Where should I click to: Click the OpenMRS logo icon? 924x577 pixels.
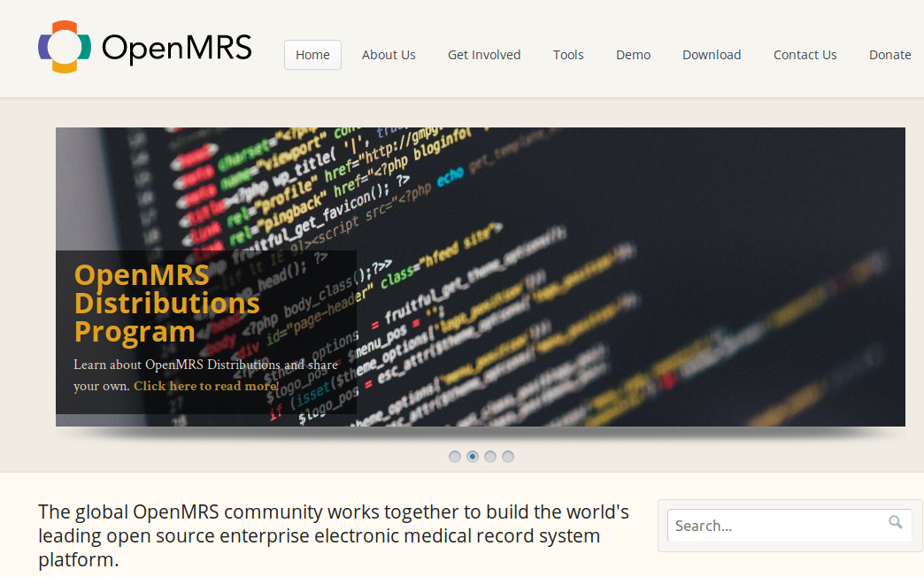pos(65,47)
